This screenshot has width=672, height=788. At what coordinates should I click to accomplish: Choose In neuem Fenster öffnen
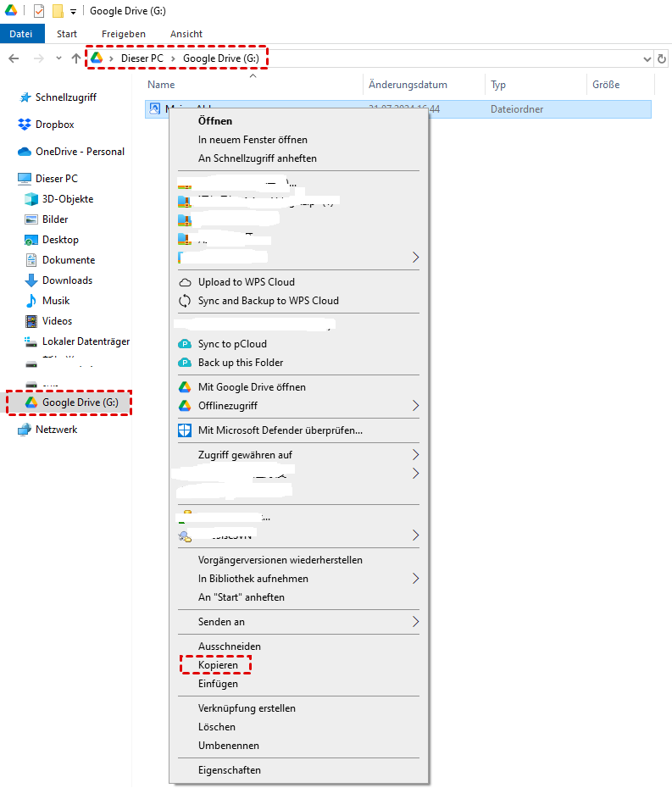pos(253,140)
